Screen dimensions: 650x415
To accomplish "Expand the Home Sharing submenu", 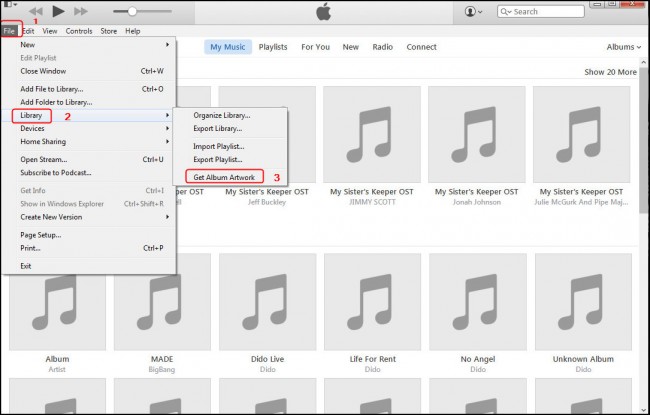I will click(x=95, y=141).
